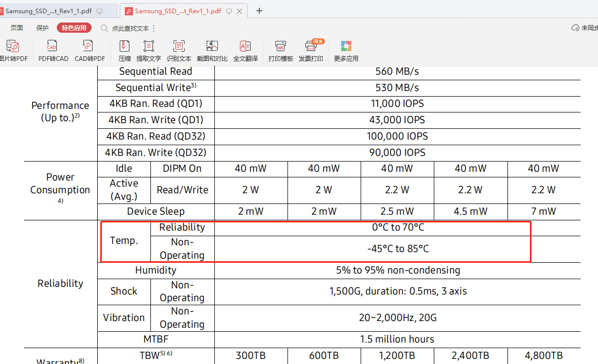The height and width of the screenshot is (364, 598).
Task: Start the 截图和对比 screenshot compare tool
Action: point(212,51)
